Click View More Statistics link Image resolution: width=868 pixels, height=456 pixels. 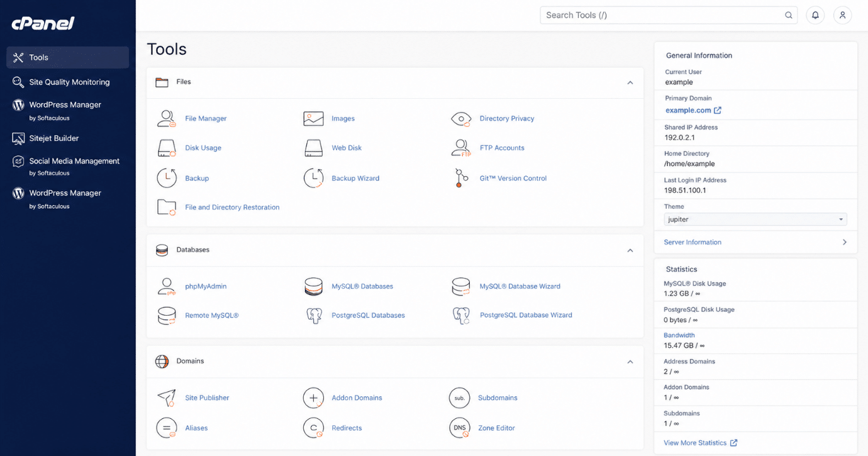coord(700,443)
